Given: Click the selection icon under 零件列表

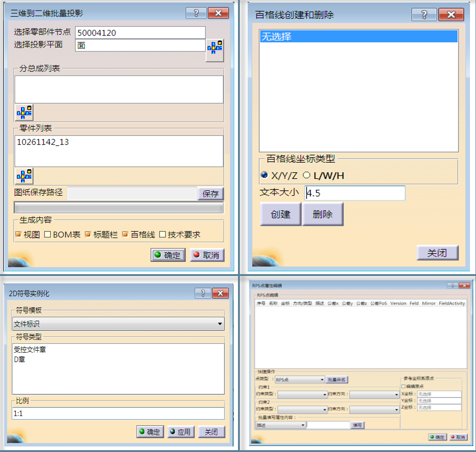Looking at the screenshot, I should tap(24, 176).
